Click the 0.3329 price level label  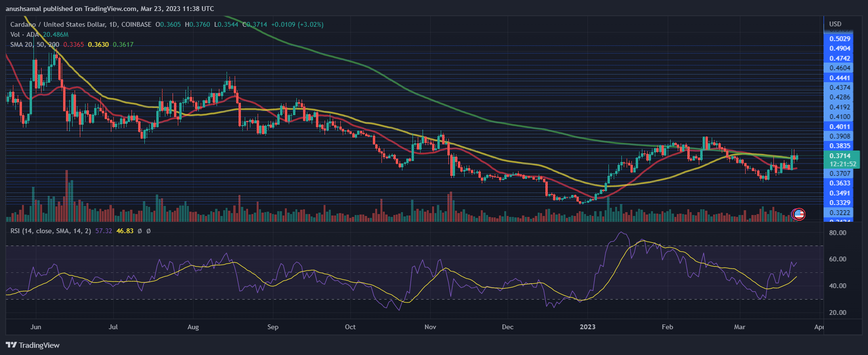[840, 203]
